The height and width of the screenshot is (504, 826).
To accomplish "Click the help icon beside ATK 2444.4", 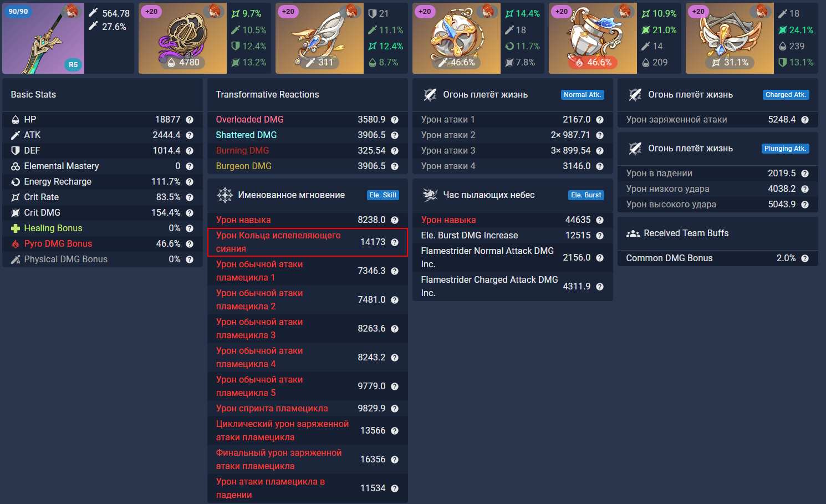I will (190, 135).
